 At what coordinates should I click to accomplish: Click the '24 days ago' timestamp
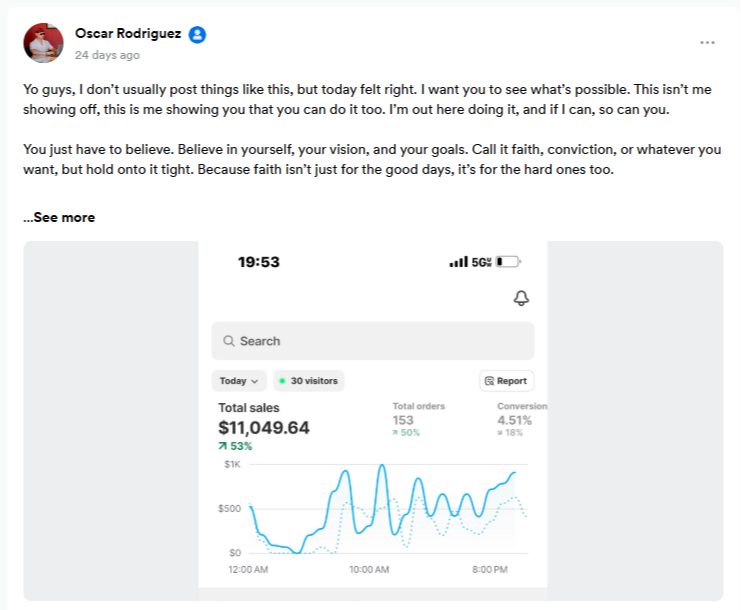pos(107,55)
